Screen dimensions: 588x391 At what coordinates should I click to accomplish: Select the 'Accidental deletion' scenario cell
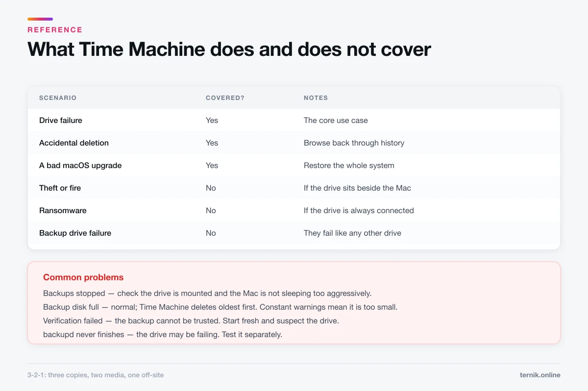pyautogui.click(x=74, y=143)
